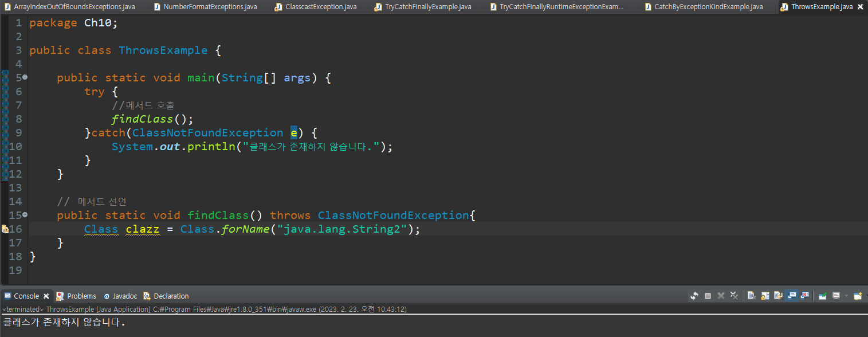
Task: Click the terminated ThrowsExample launch description line
Action: [x=205, y=309]
